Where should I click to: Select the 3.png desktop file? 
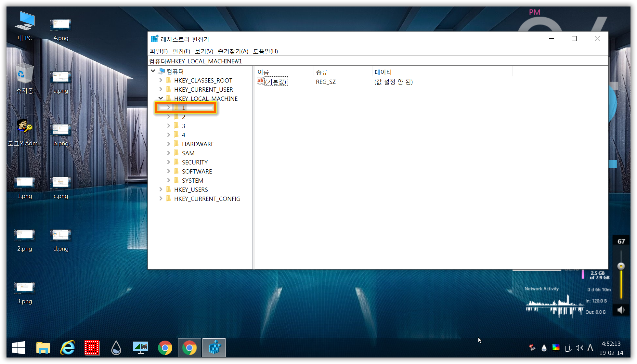(25, 292)
